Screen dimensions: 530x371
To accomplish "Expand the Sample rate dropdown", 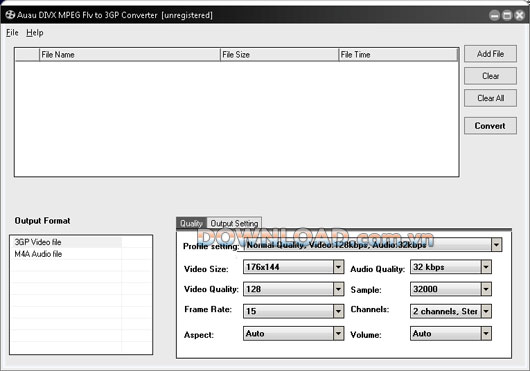I will pos(486,289).
